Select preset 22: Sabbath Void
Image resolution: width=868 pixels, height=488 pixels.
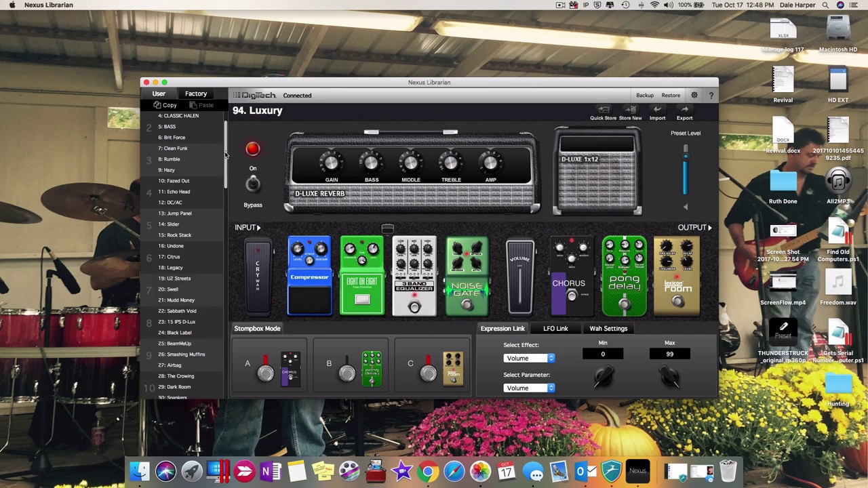click(x=177, y=311)
